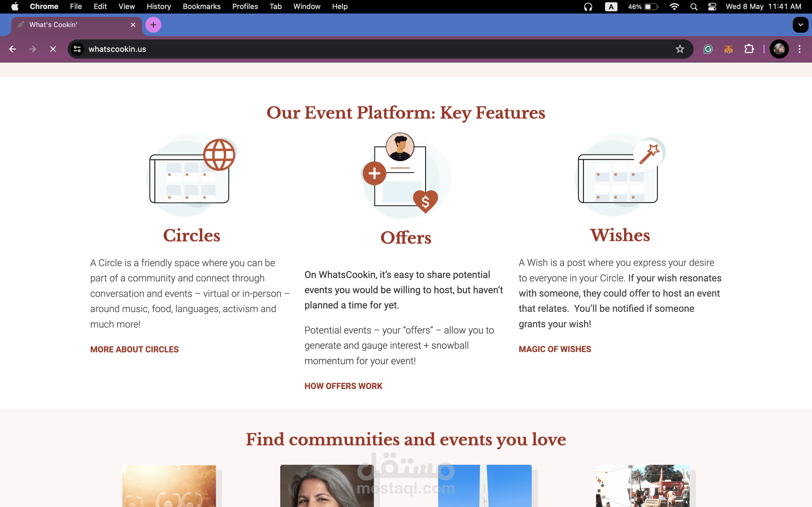Open the Chrome three-dot menu

point(800,49)
